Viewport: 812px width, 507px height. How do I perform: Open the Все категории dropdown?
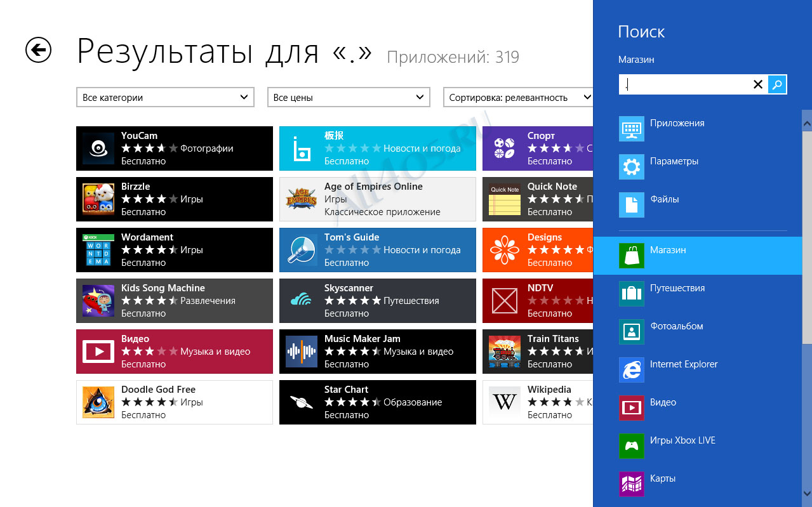(165, 97)
